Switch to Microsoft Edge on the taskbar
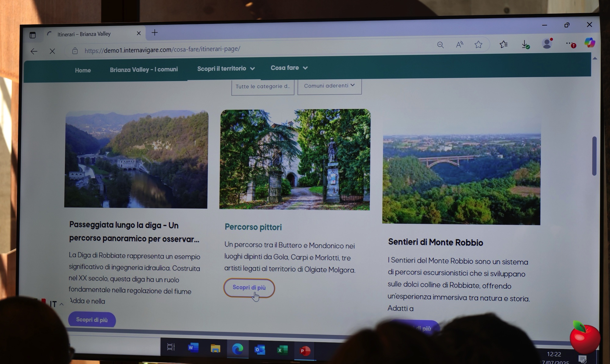The height and width of the screenshot is (364, 610). pos(238,349)
